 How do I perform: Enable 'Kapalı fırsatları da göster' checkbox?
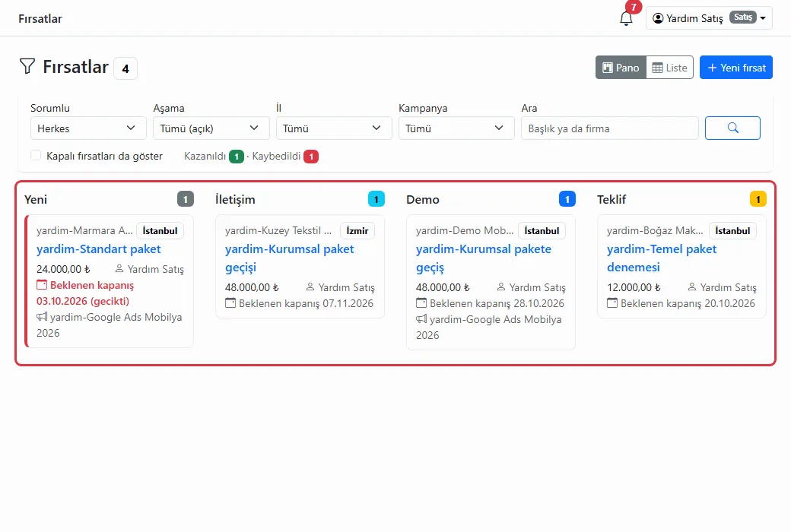coord(36,155)
